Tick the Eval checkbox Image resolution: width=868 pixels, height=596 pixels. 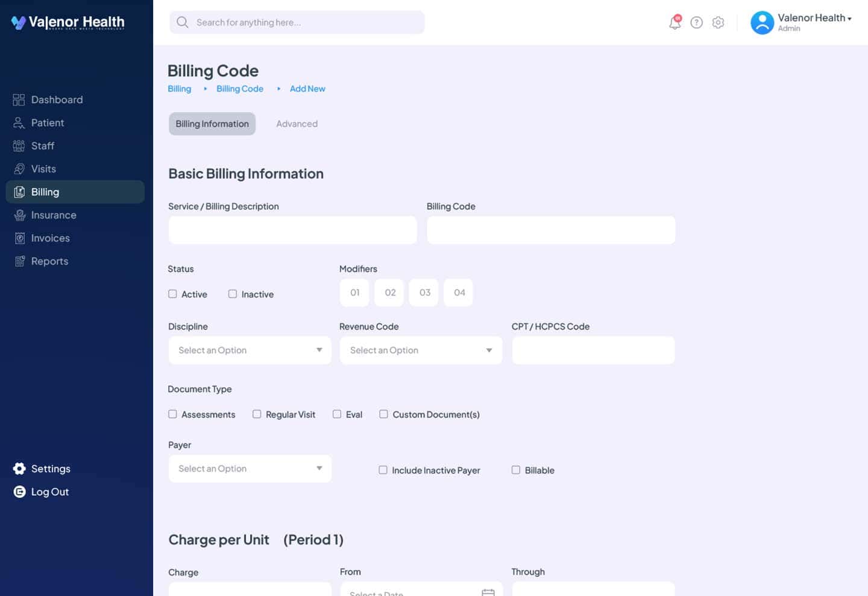click(x=337, y=414)
